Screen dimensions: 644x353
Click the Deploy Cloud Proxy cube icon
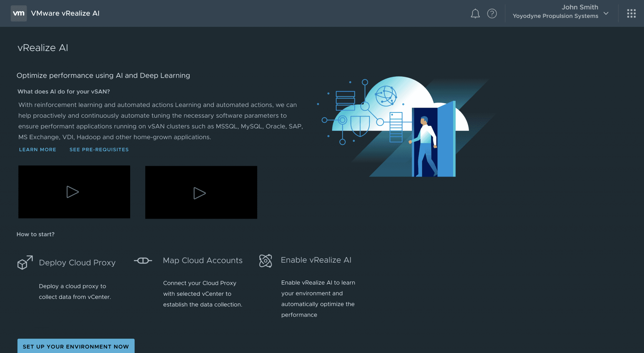tap(25, 263)
